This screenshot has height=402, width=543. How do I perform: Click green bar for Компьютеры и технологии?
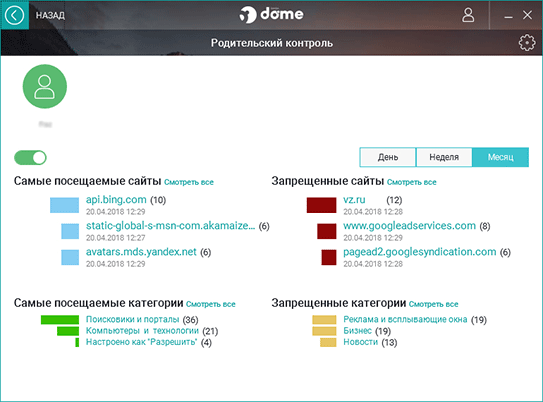[x=68, y=331]
